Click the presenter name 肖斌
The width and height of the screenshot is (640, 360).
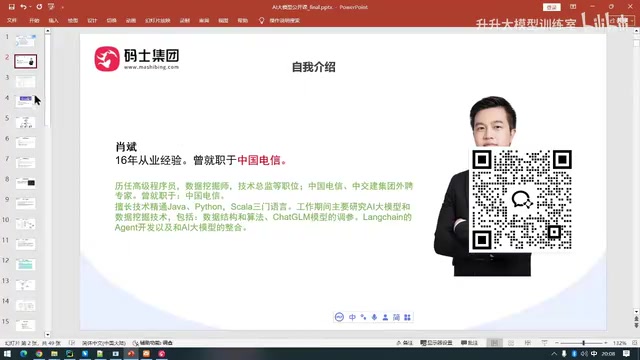[126, 147]
